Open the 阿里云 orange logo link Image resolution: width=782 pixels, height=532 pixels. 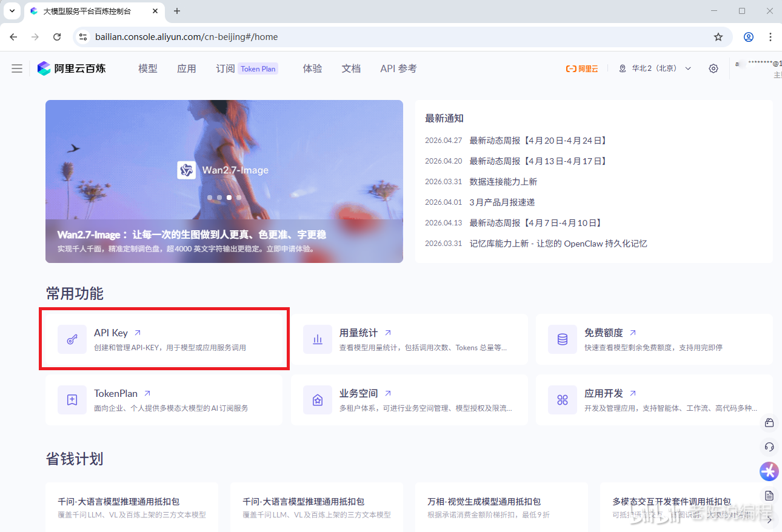(x=582, y=68)
